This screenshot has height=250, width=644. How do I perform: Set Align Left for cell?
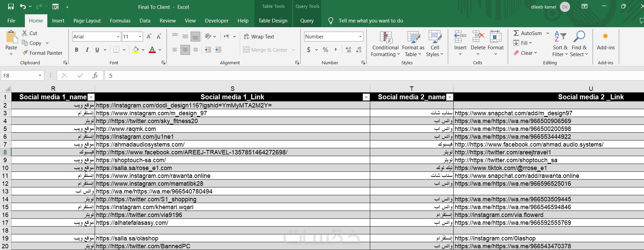[x=175, y=50]
